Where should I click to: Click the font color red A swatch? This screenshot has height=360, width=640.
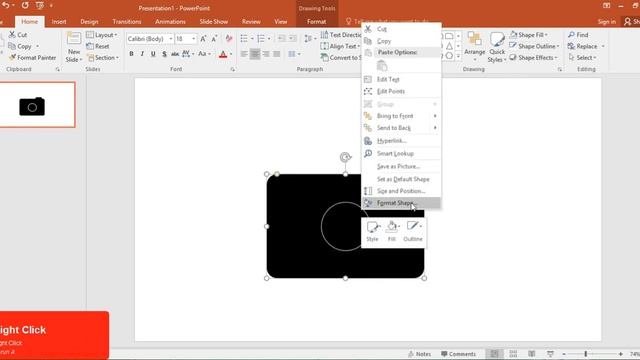coord(223,54)
